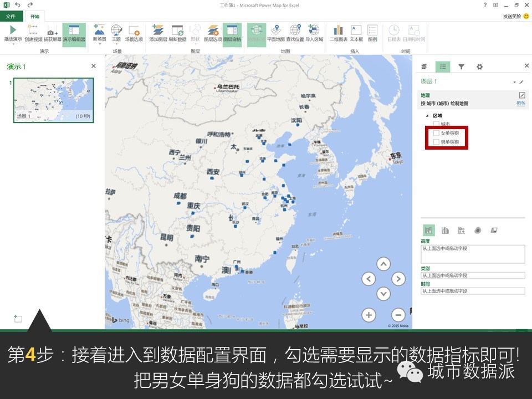Click the 时间 field box
The height and width of the screenshot is (399, 532).
(x=473, y=291)
